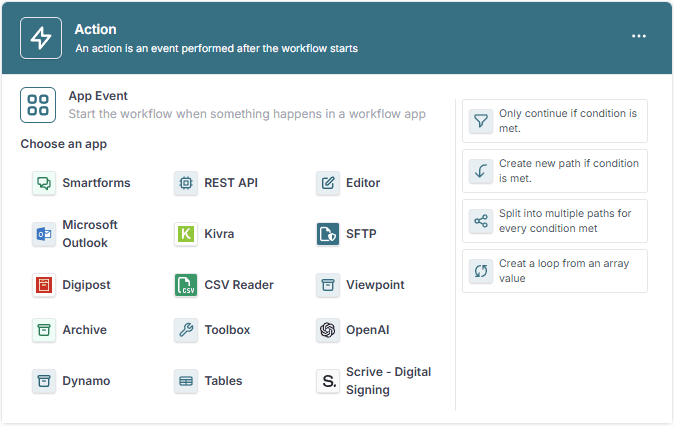Click the Microsoft Outlook label
The image size is (674, 426).
[x=90, y=234]
